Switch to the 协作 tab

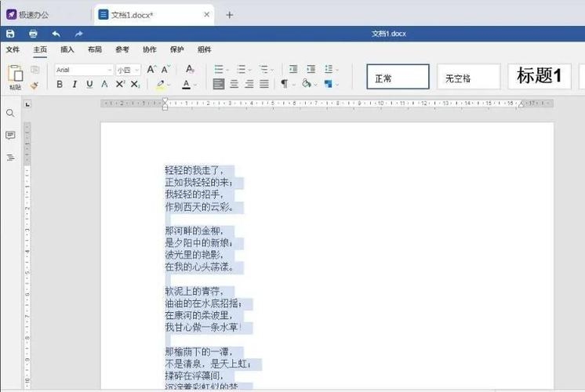pyautogui.click(x=150, y=49)
